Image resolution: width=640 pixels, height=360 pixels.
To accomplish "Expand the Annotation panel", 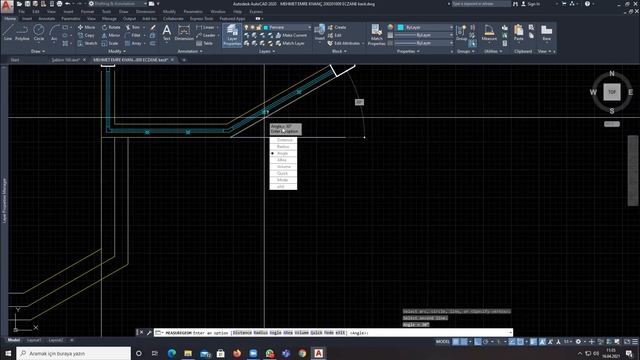I will tap(190, 51).
